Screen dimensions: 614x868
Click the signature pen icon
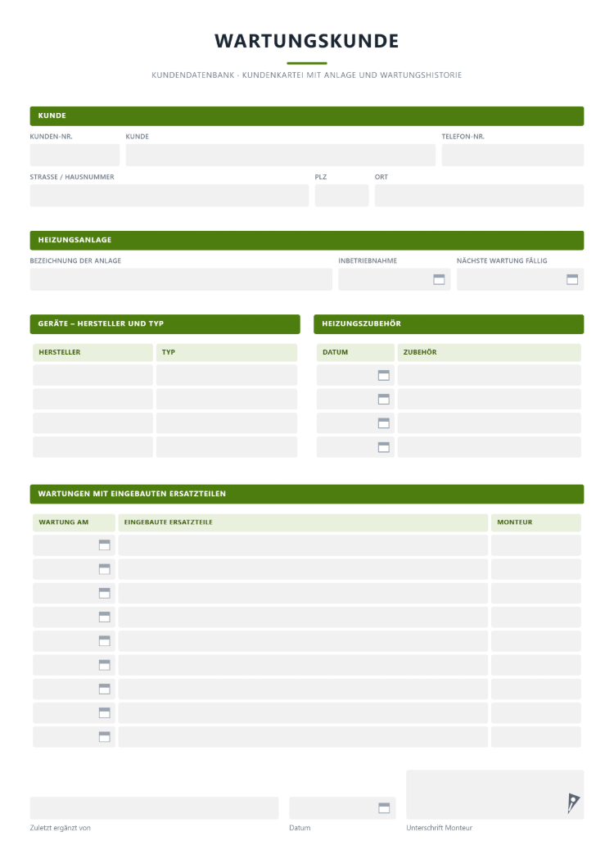pyautogui.click(x=572, y=803)
